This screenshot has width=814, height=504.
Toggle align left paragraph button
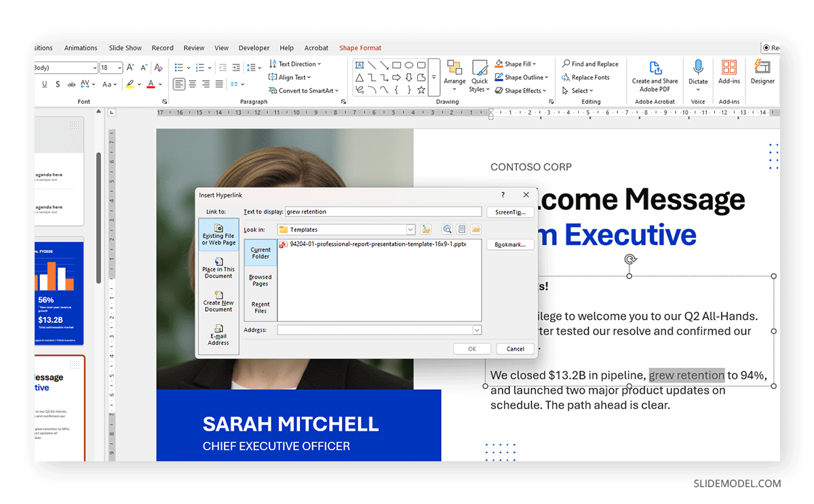tap(179, 84)
